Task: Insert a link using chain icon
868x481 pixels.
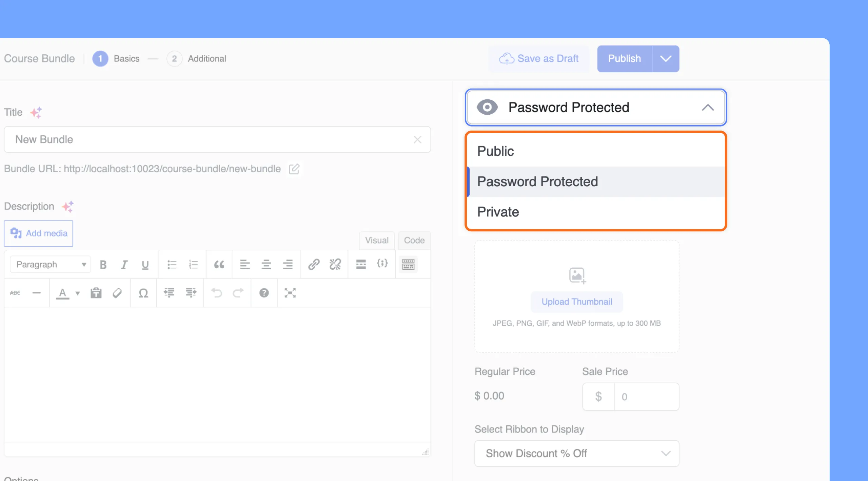Action: pyautogui.click(x=314, y=265)
